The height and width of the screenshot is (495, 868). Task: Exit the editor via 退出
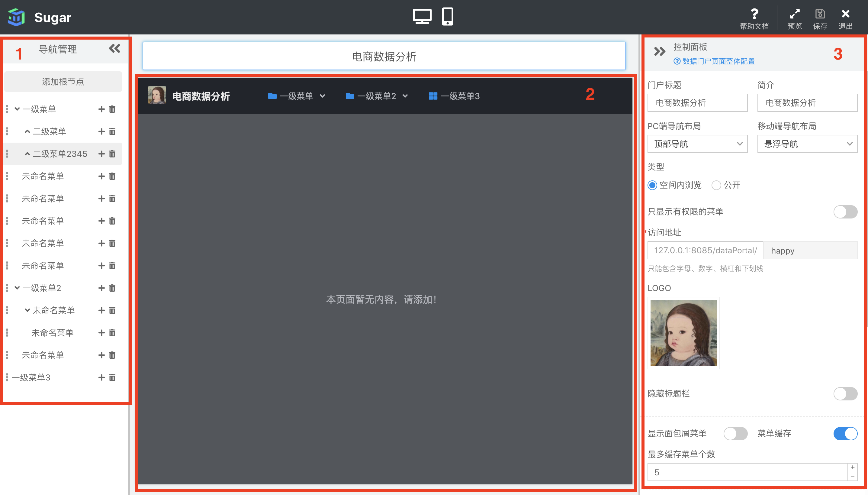(x=846, y=19)
